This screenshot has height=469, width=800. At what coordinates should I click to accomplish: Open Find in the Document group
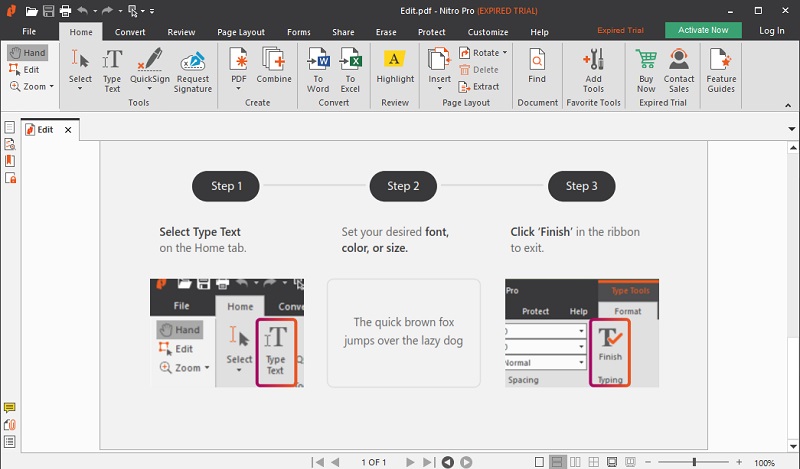pyautogui.click(x=537, y=68)
